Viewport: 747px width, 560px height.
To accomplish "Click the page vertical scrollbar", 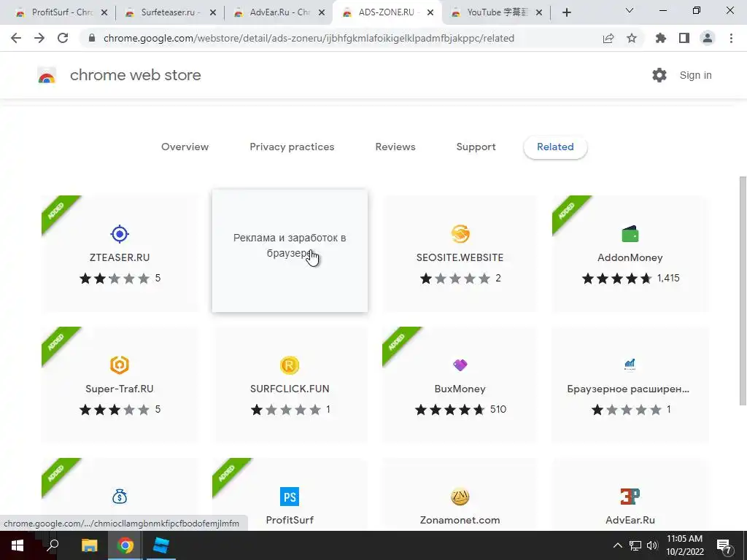I will (743, 290).
